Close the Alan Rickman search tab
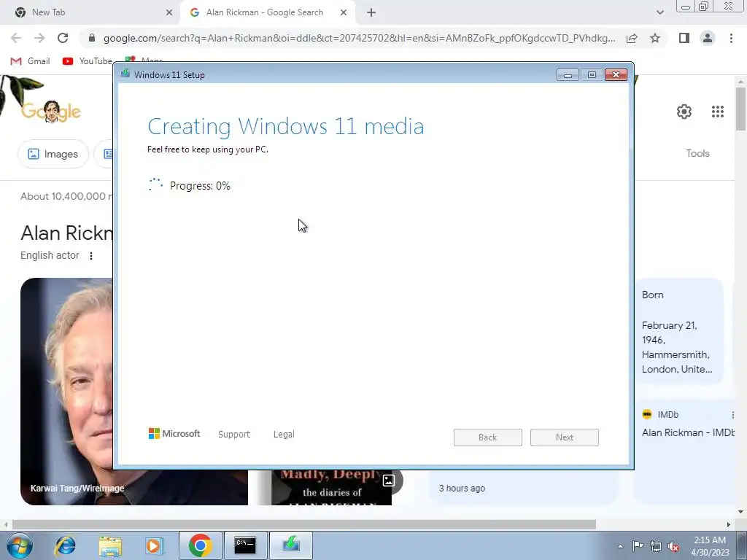The image size is (747, 560). click(344, 12)
